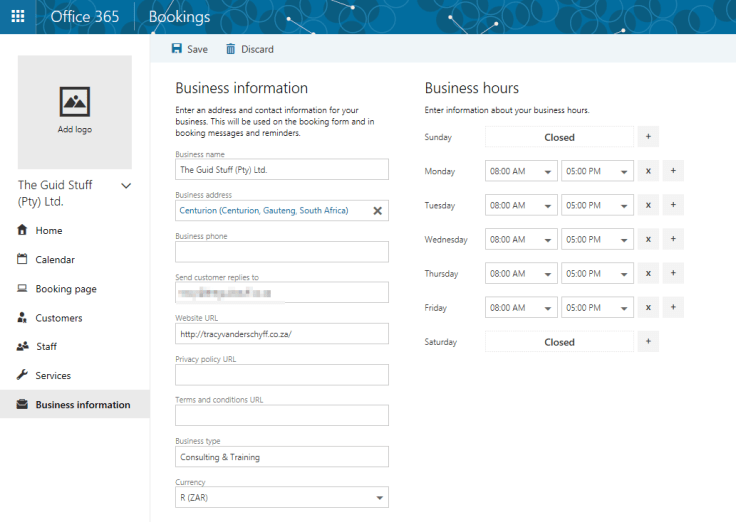Add business hours for Sunday
The height and width of the screenshot is (522, 736).
(647, 137)
